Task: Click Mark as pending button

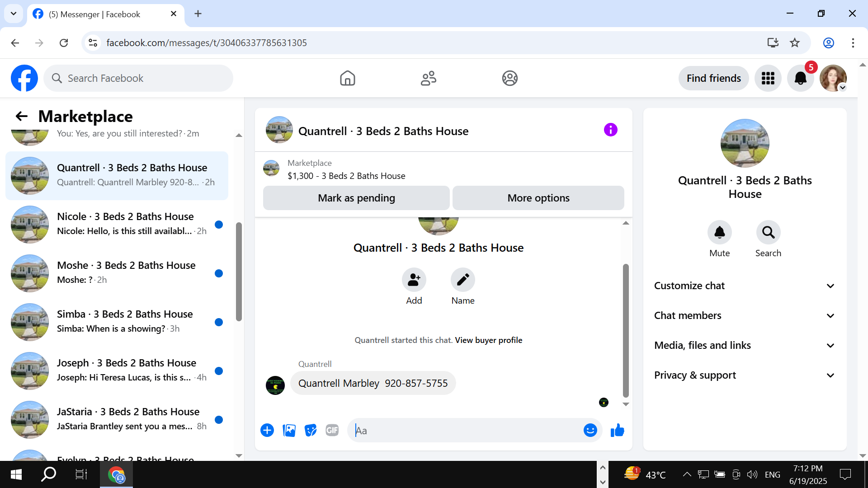Action: (x=356, y=198)
